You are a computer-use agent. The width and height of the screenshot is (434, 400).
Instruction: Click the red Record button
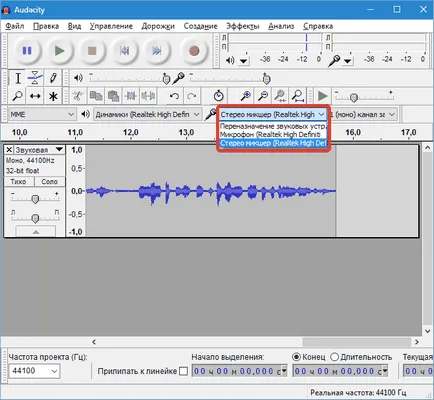(x=194, y=51)
